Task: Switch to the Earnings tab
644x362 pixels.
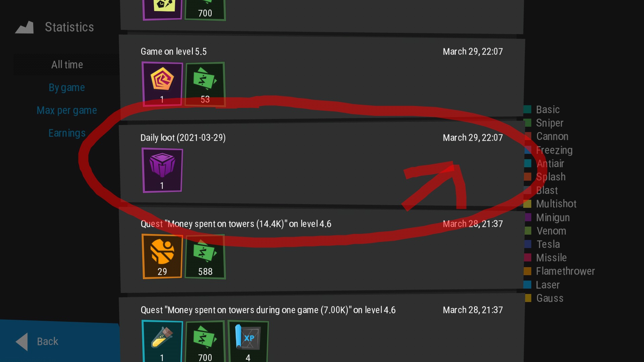Action: (67, 133)
